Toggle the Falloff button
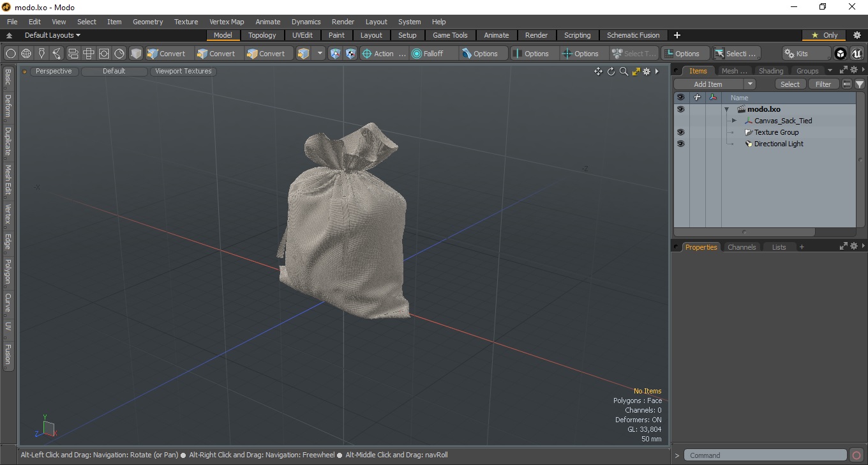 tap(433, 54)
